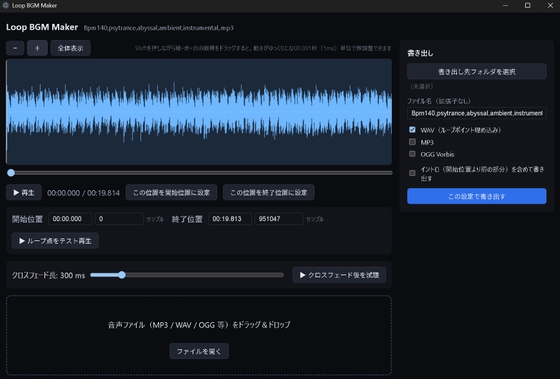The width and height of the screenshot is (560, 379).
Task: Focus the start position sample field
Action: [x=119, y=219]
